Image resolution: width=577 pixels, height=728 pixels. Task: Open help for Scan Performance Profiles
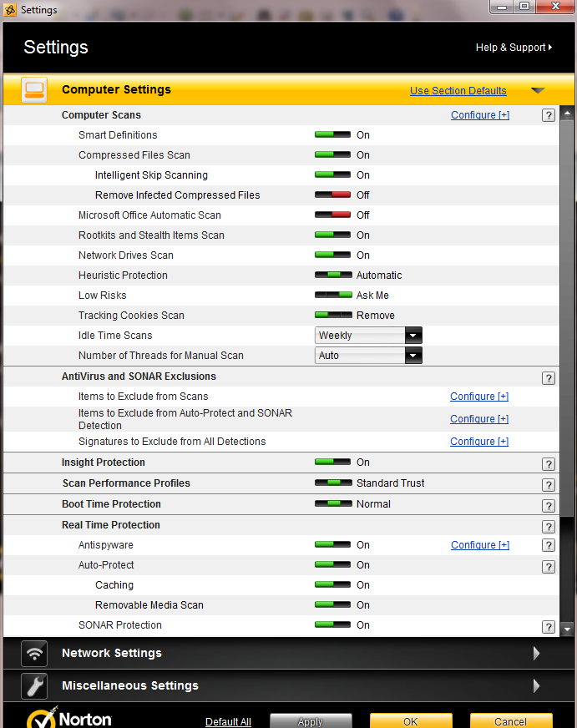[x=548, y=485]
